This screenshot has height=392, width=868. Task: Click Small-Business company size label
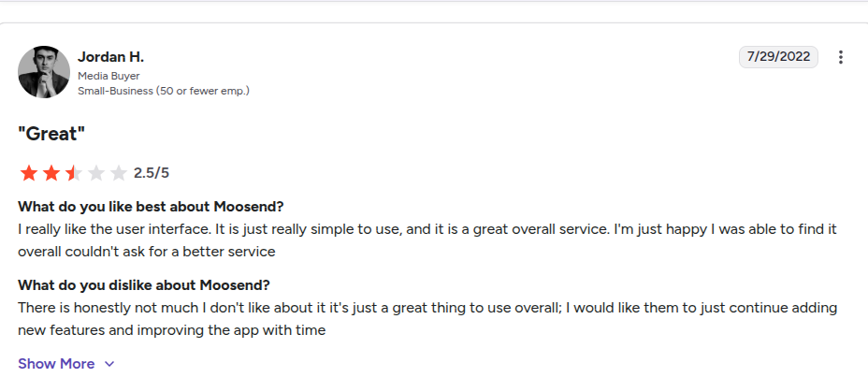(163, 91)
